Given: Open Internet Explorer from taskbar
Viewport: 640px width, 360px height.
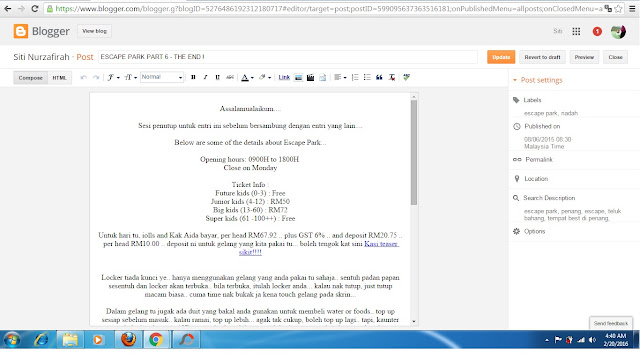Looking at the screenshot, I should tap(41, 340).
